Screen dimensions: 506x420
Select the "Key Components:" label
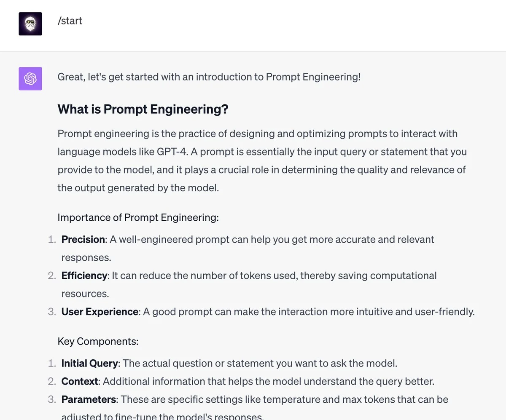click(98, 341)
